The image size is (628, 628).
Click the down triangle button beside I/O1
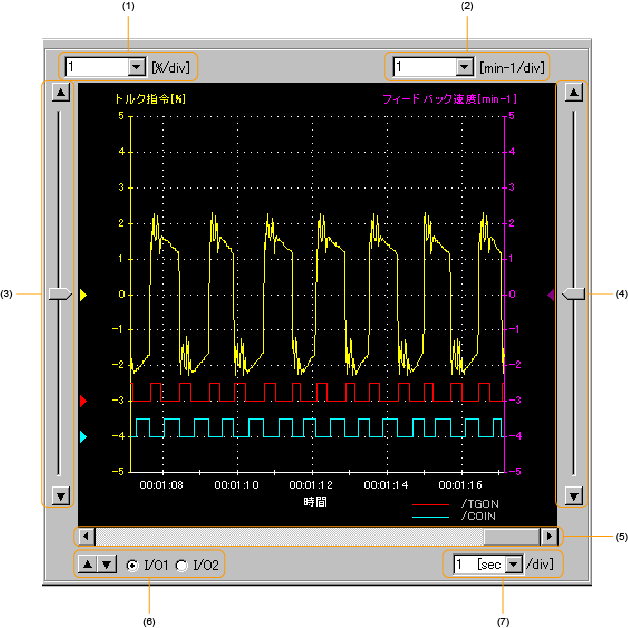pos(106,565)
